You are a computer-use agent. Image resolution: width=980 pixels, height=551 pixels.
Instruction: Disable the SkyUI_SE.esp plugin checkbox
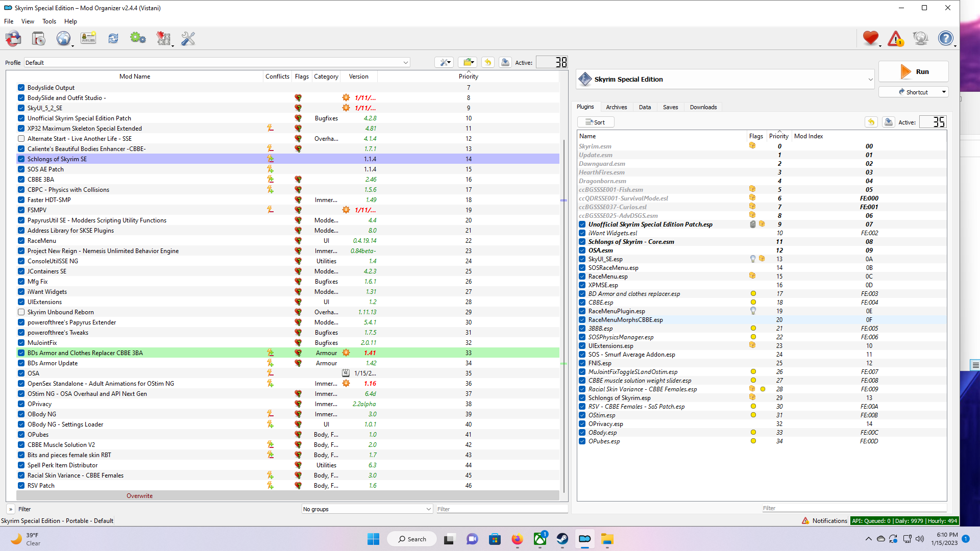click(x=582, y=259)
